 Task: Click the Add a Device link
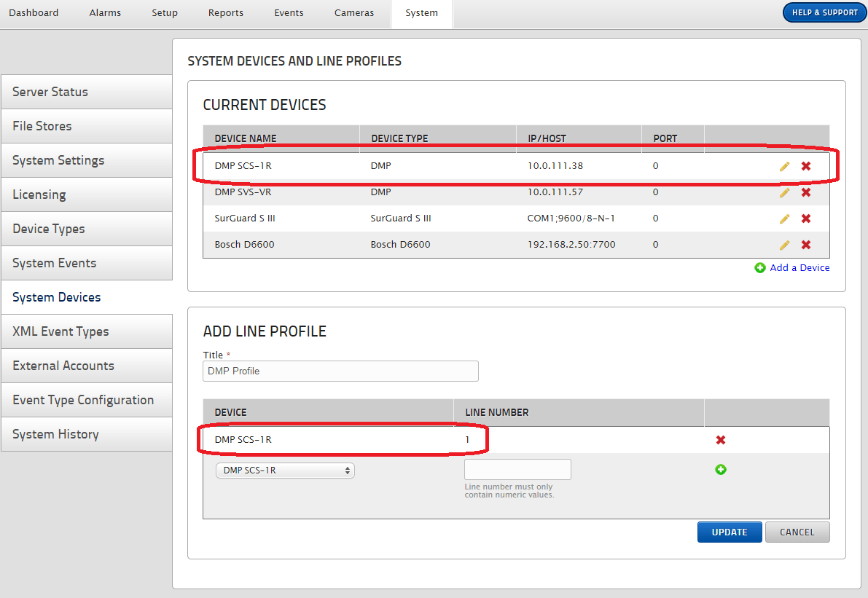tap(799, 268)
